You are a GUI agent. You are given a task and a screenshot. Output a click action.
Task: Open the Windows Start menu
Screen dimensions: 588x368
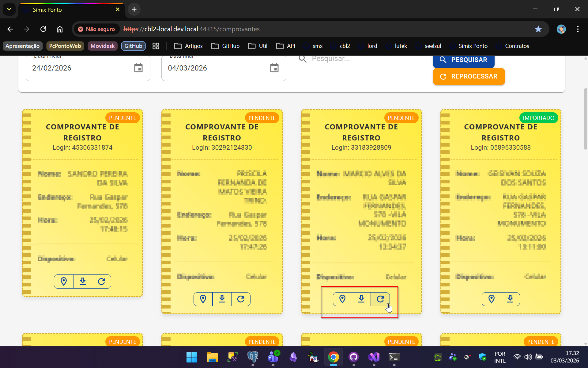tap(192, 357)
